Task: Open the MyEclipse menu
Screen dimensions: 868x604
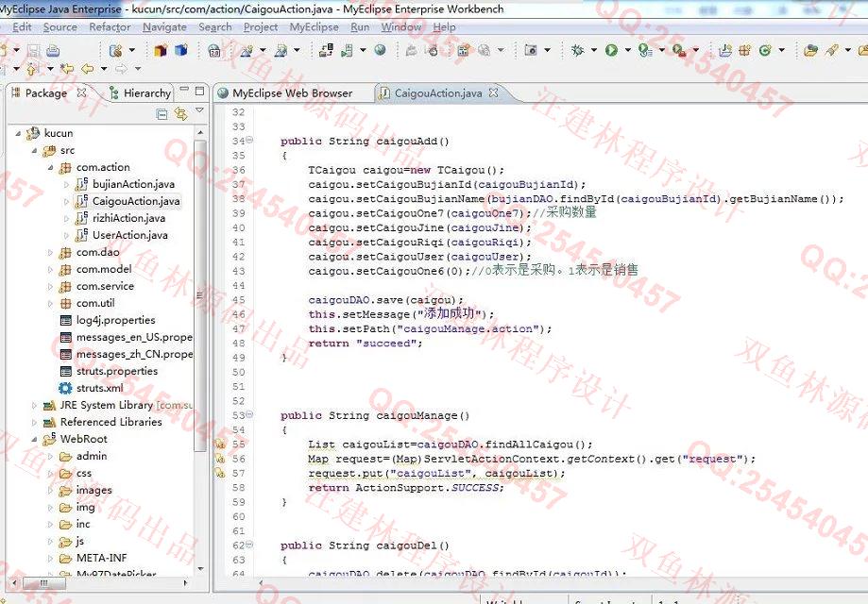Action: (x=314, y=27)
